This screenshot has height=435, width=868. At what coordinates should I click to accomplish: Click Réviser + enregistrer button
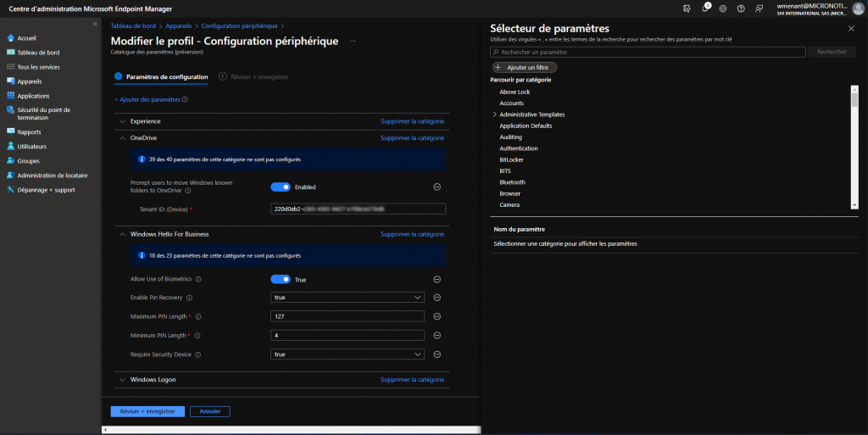[147, 411]
